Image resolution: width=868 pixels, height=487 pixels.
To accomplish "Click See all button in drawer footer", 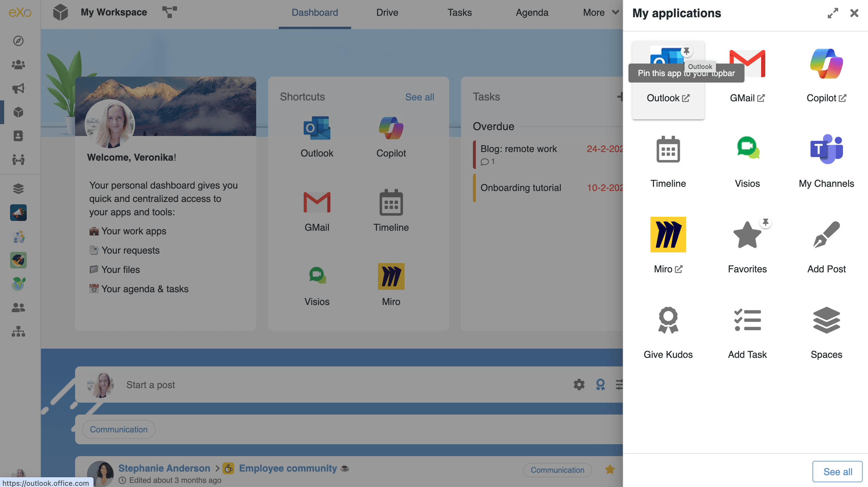I will tap(837, 471).
